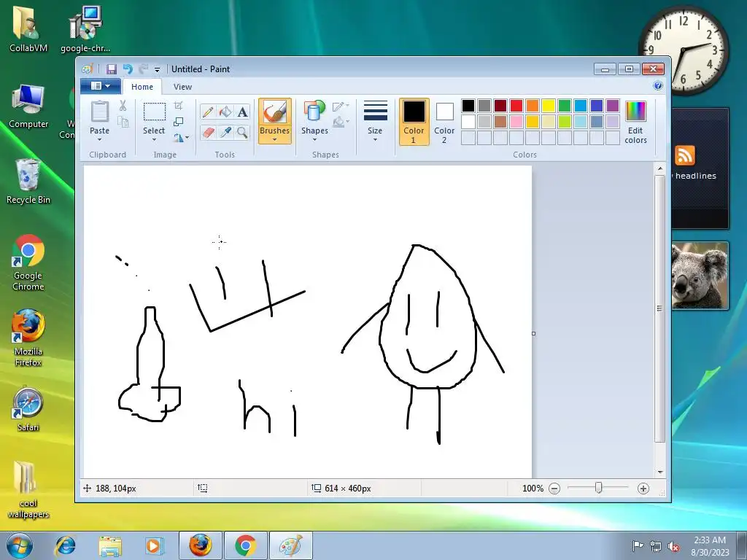Switch to Firefox taskbar button
Image resolution: width=747 pixels, height=560 pixels.
click(x=201, y=545)
